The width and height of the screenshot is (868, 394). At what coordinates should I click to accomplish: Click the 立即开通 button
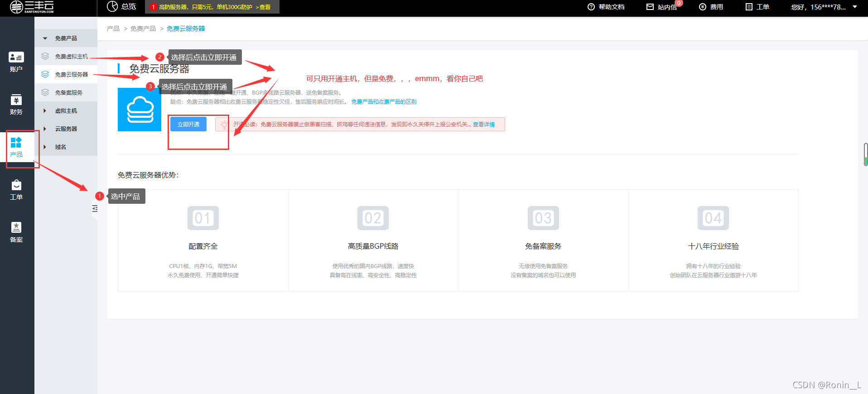point(188,124)
